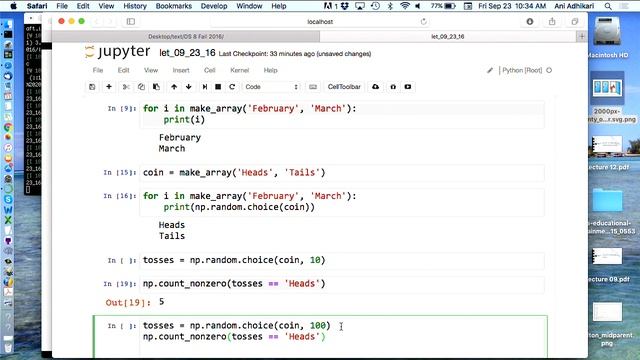Toggle the Safari sidebar button
Screen dimensions: 640x360
click(x=131, y=22)
